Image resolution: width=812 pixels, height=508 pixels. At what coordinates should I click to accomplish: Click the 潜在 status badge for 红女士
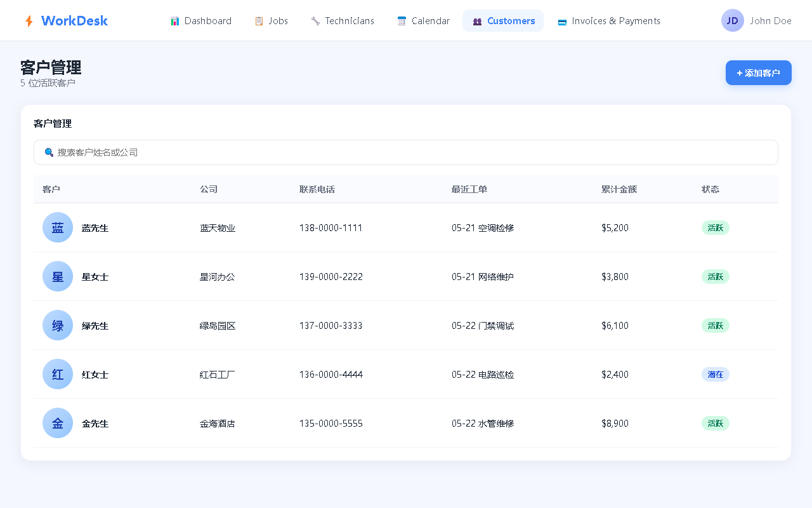[x=716, y=375]
